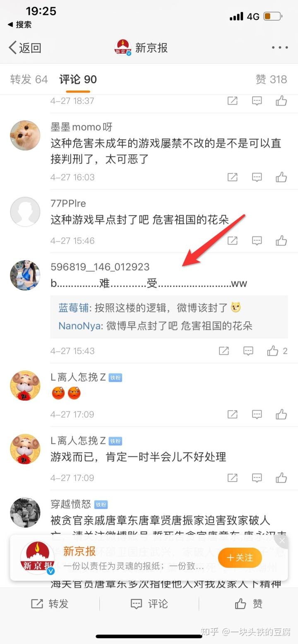Tap the bottom 赞 like button

pos(248,604)
